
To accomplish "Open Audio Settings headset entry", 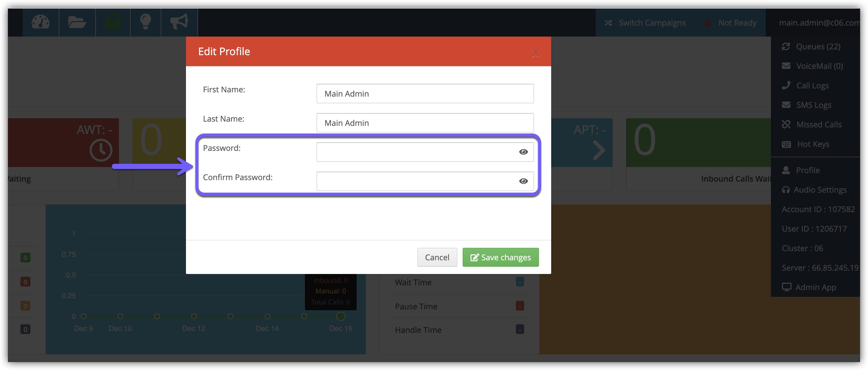I will pos(820,190).
